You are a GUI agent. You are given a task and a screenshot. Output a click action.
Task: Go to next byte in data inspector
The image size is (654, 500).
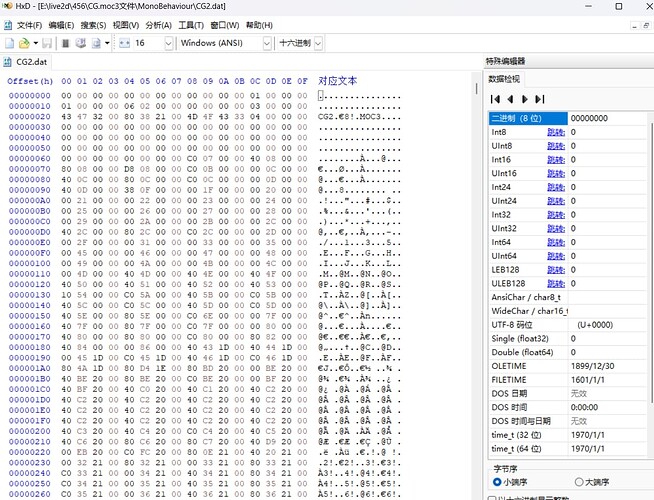click(525, 99)
